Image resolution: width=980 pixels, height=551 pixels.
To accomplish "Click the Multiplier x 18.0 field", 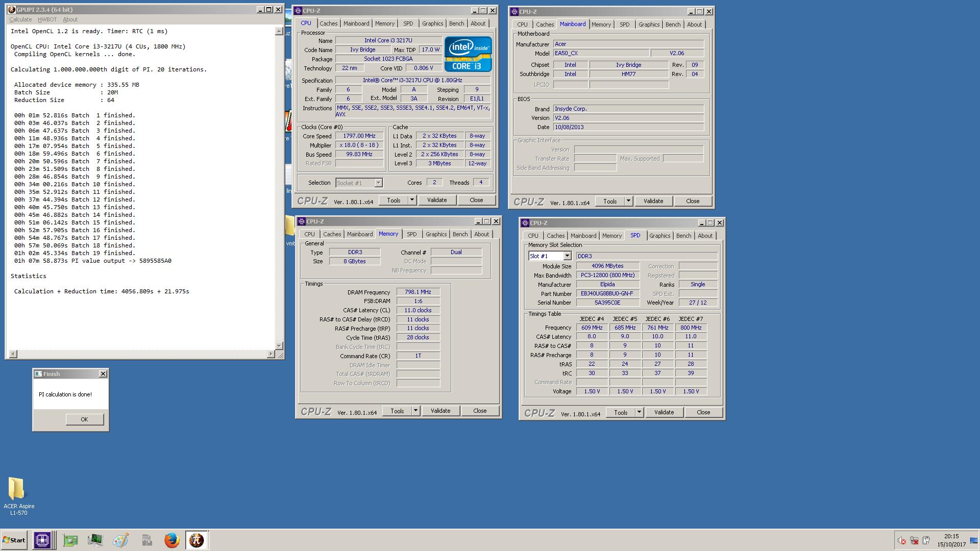I will [x=359, y=145].
